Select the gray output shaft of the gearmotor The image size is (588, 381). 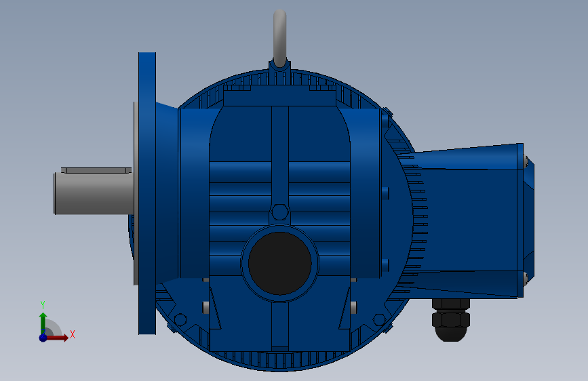[94, 193]
